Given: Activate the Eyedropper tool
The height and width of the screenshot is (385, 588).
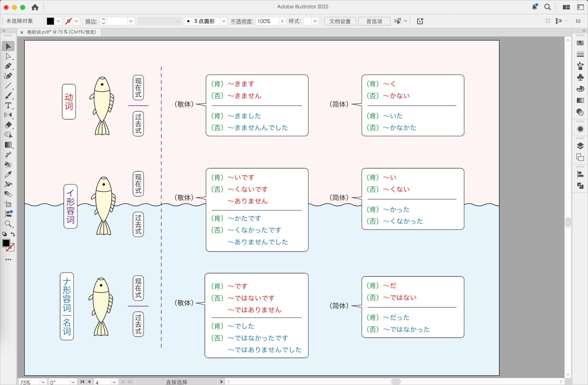Looking at the screenshot, I should (x=8, y=174).
